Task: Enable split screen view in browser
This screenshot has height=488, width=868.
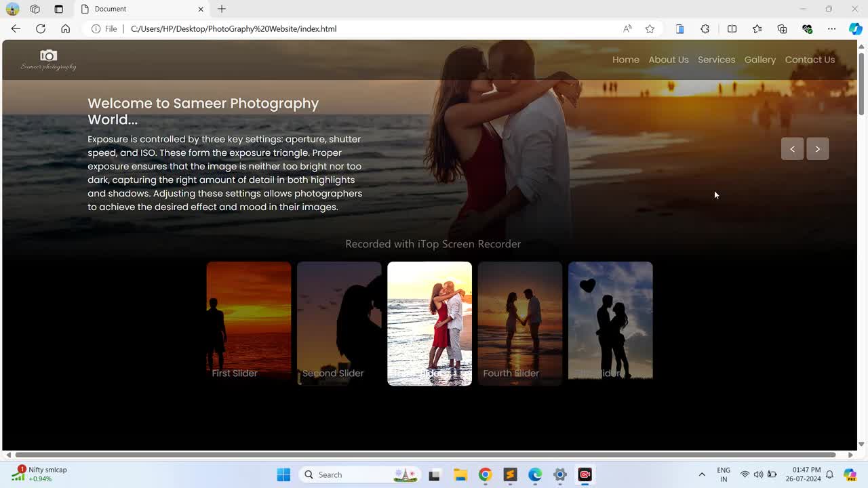Action: [x=732, y=28]
